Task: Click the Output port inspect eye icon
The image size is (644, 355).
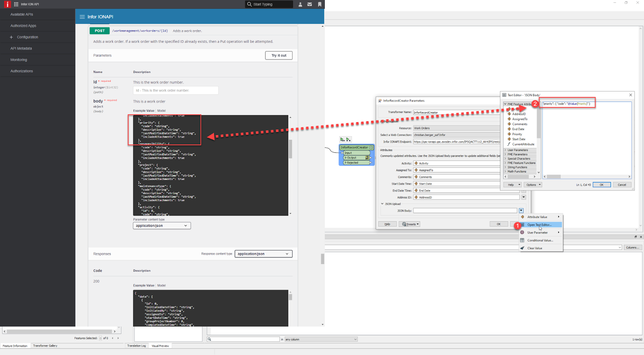Action: (x=367, y=158)
